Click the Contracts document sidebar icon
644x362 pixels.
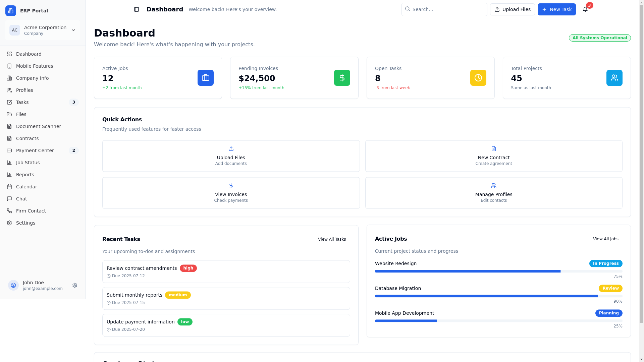(9, 138)
